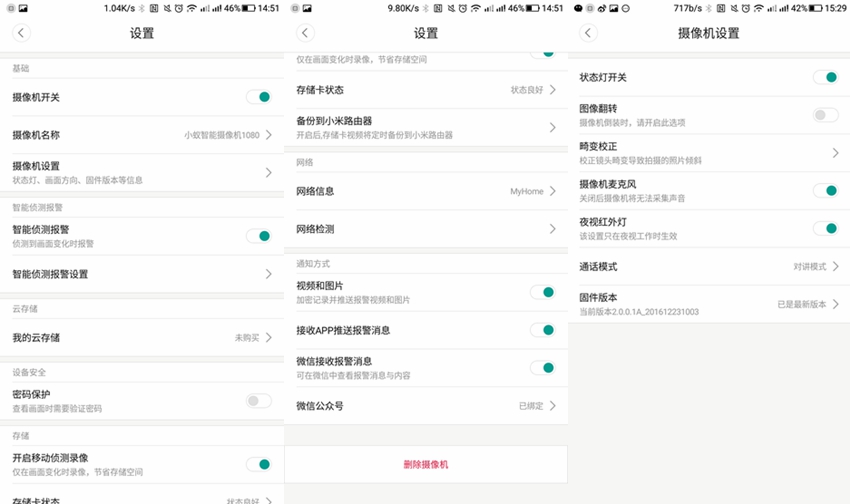Tap back arrow on 摄像机设置 screen
850x504 pixels.
(x=589, y=33)
